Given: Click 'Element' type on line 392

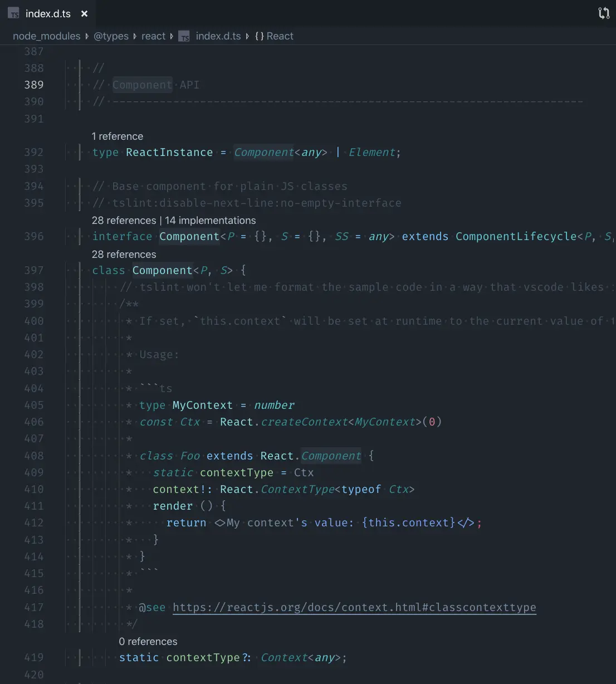Looking at the screenshot, I should click(371, 153).
